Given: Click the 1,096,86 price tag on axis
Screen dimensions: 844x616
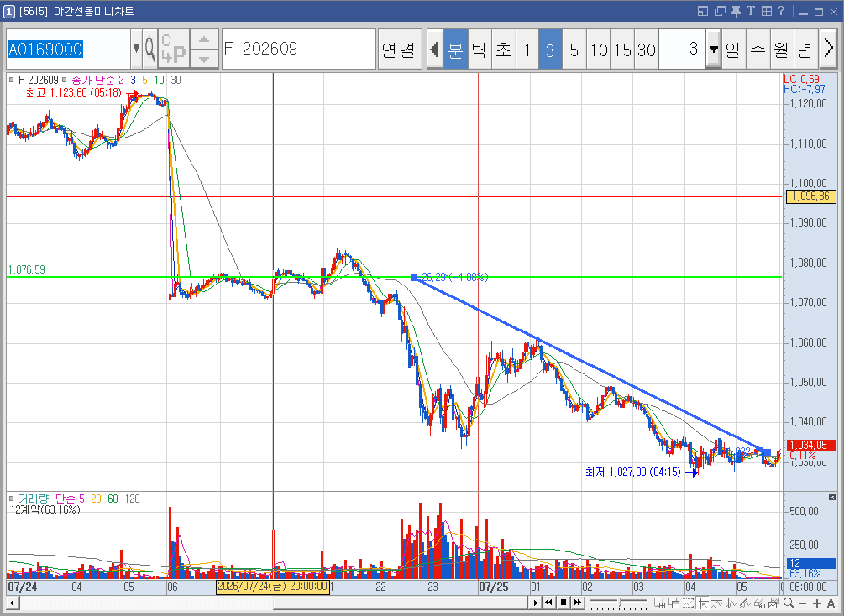Looking at the screenshot, I should [x=811, y=196].
